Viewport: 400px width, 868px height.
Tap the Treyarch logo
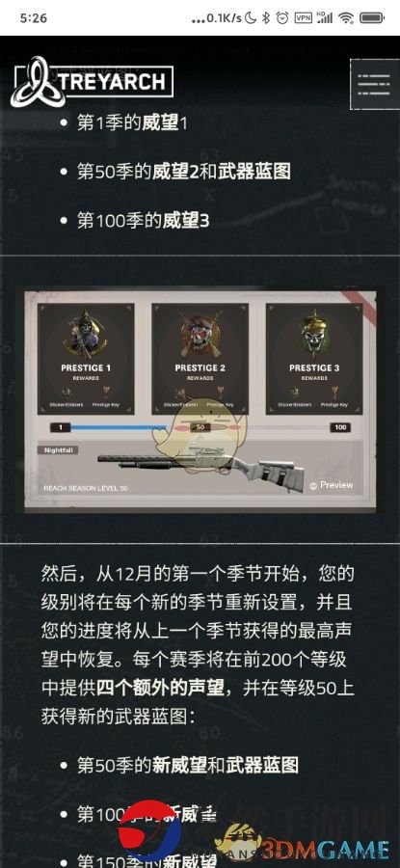[x=92, y=82]
